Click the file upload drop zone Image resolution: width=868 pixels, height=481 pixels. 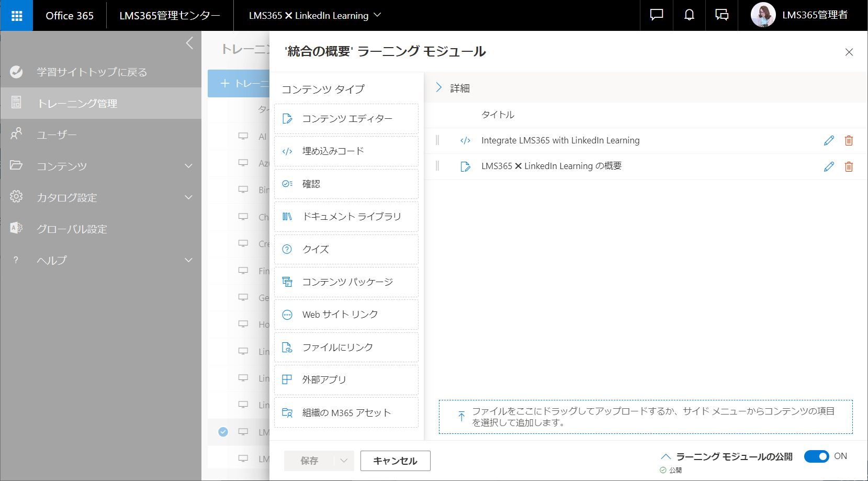click(646, 417)
